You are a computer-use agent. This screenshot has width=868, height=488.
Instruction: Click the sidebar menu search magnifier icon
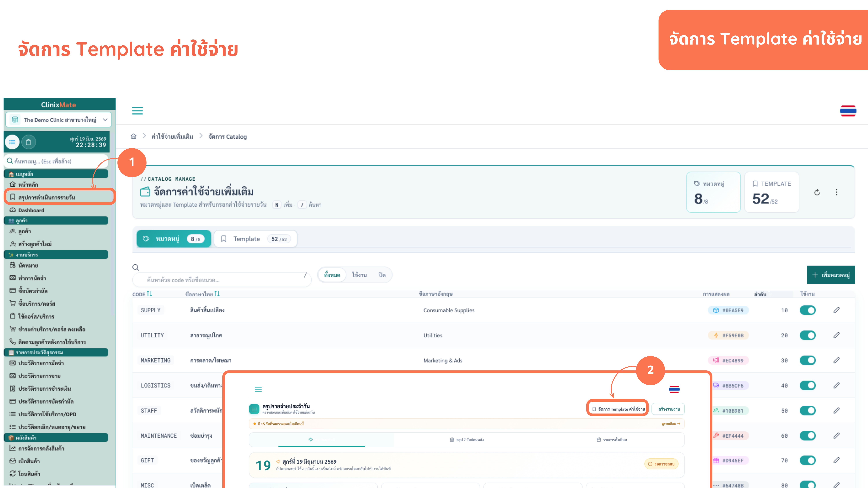(x=10, y=161)
